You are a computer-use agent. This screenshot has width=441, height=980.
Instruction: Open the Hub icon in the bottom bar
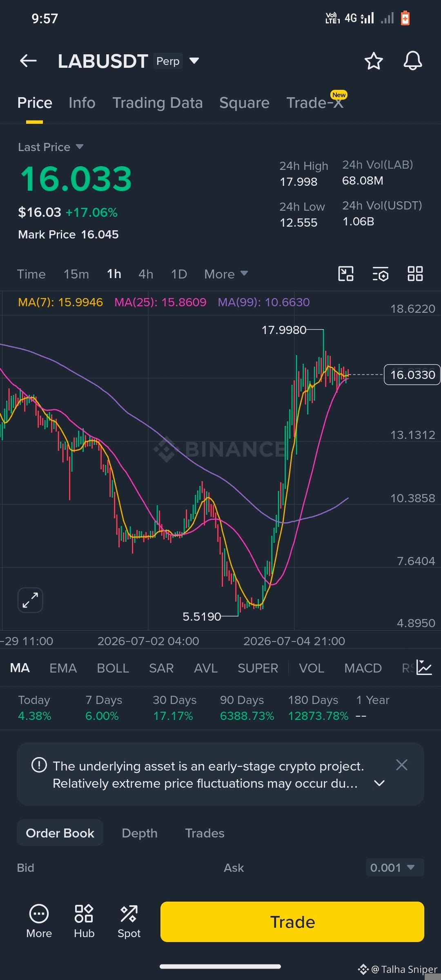coord(84,922)
